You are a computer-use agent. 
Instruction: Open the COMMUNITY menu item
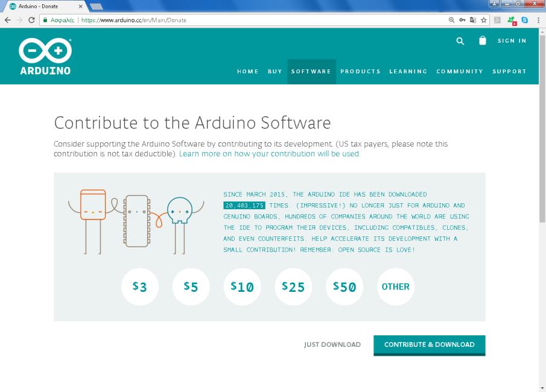click(460, 71)
